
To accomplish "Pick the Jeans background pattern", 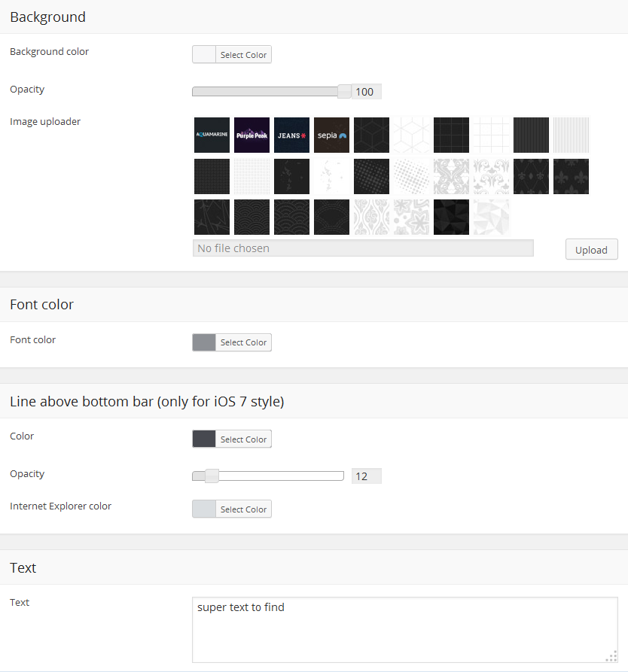I will (291, 135).
